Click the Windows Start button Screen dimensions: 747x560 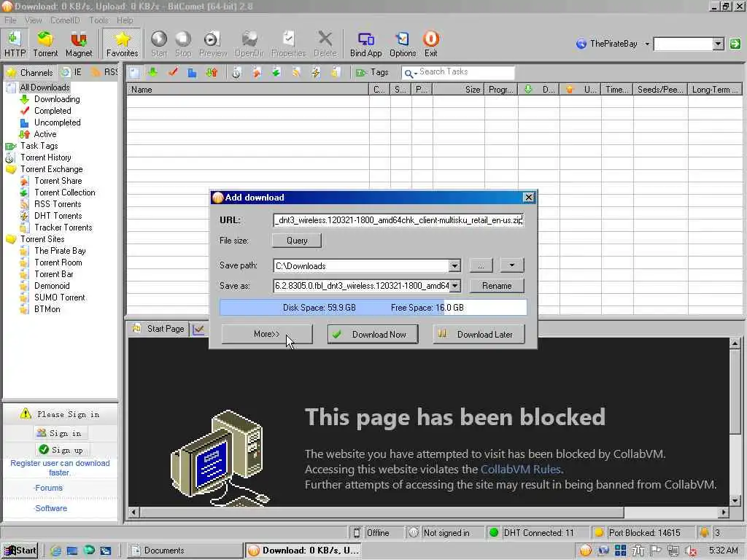[20, 551]
